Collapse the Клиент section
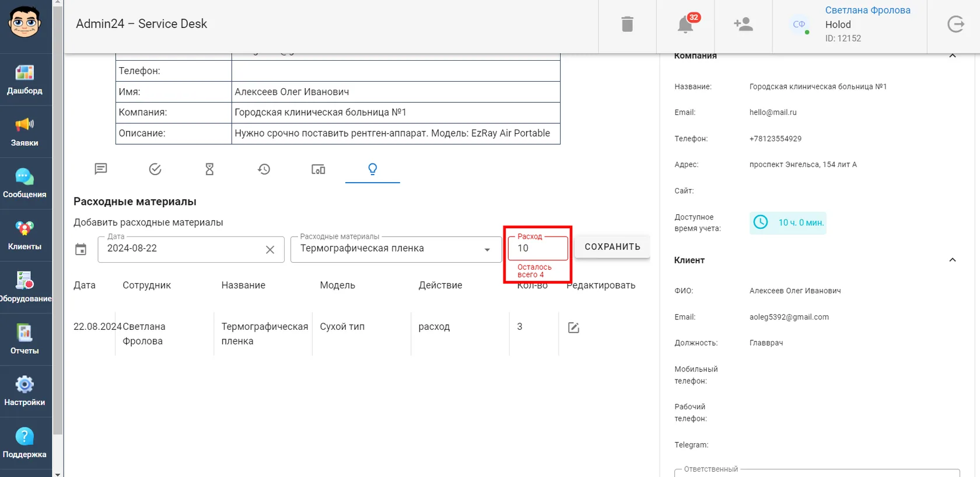The width and height of the screenshot is (980, 477). point(953,260)
